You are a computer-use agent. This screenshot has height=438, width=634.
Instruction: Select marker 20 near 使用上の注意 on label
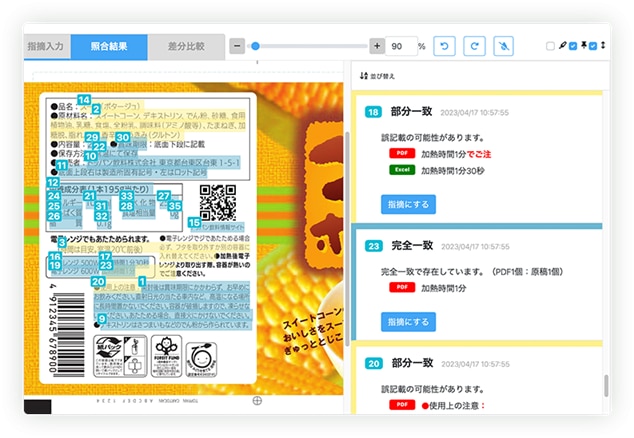(x=98, y=282)
